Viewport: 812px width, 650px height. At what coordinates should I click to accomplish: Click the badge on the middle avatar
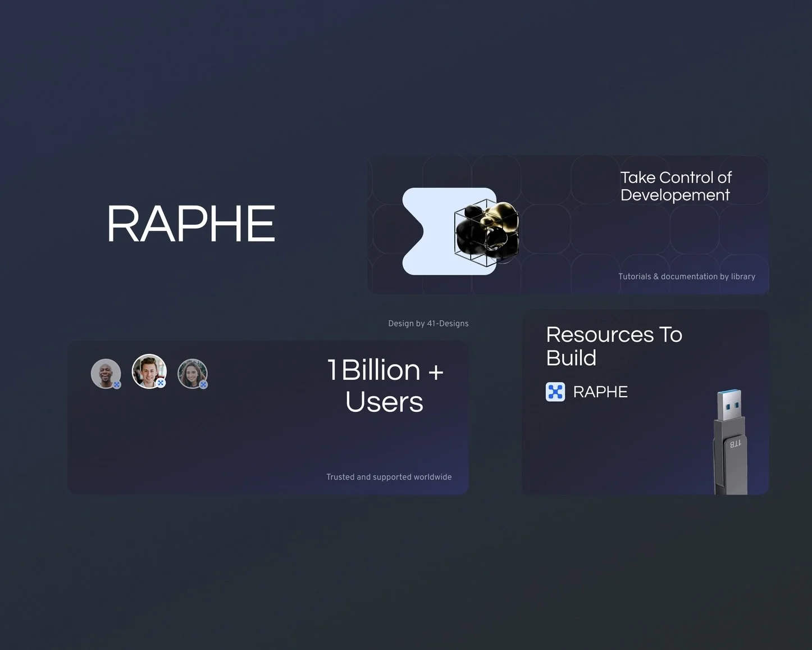(161, 383)
